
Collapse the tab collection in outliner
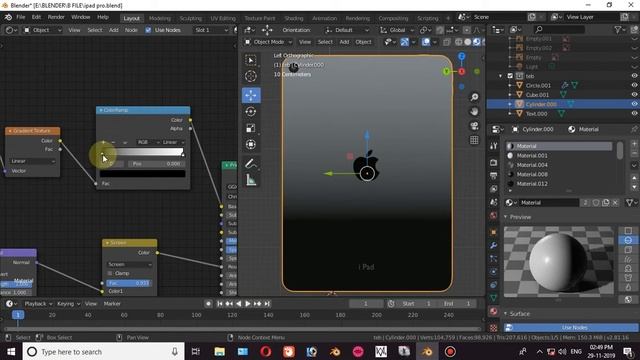[x=501, y=76]
